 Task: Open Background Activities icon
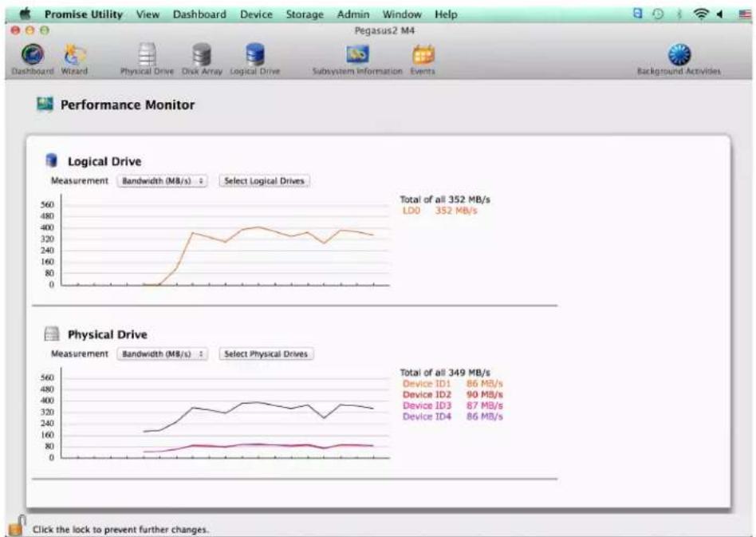pos(679,54)
